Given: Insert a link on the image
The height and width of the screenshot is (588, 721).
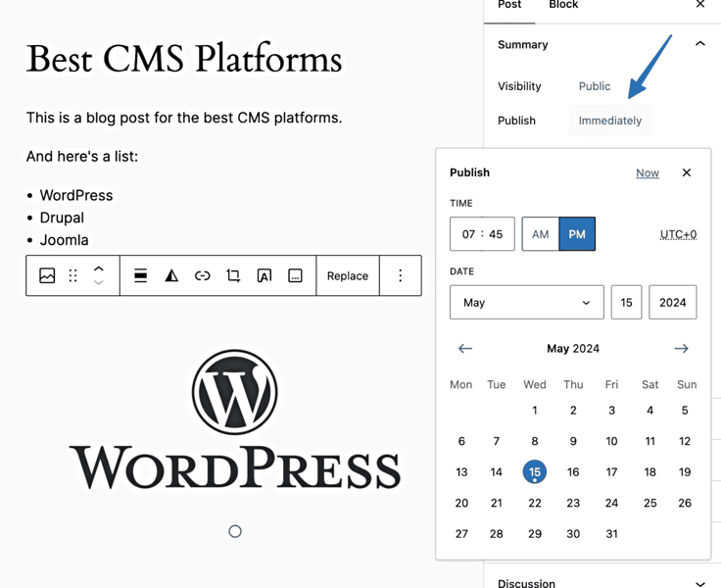Looking at the screenshot, I should [203, 275].
